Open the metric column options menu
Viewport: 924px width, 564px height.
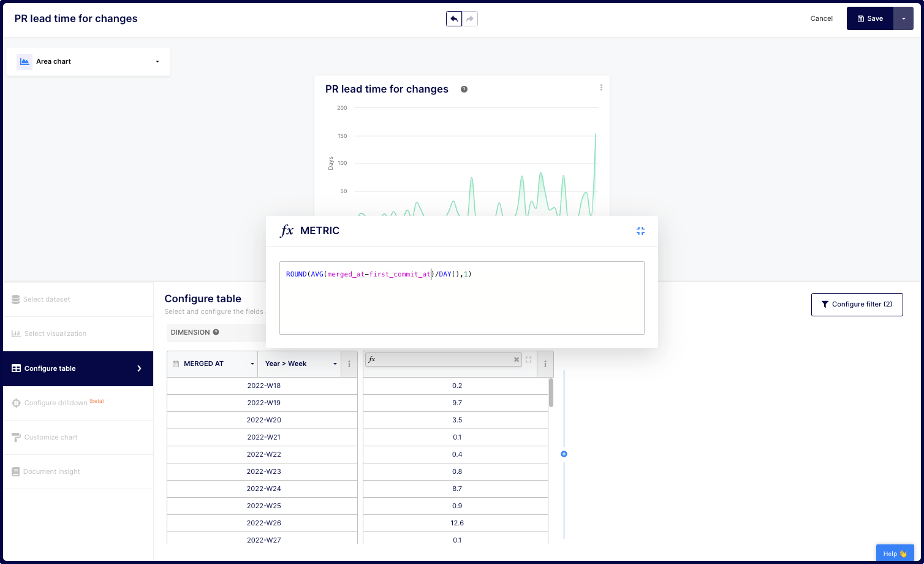pos(545,364)
